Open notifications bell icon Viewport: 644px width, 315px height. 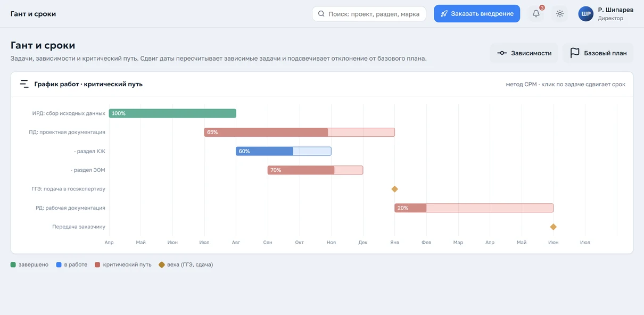(536, 14)
